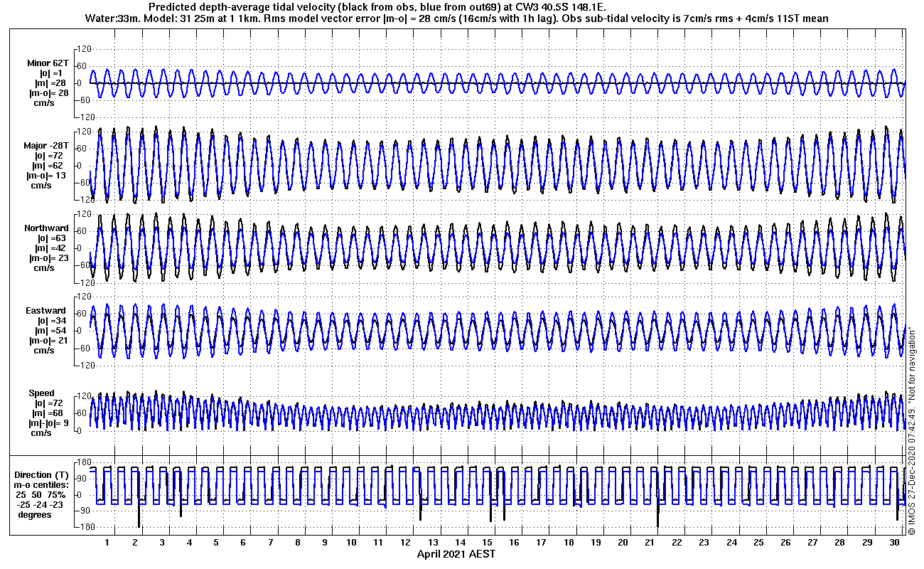Click the 'Eastward' panel label

pos(45,311)
